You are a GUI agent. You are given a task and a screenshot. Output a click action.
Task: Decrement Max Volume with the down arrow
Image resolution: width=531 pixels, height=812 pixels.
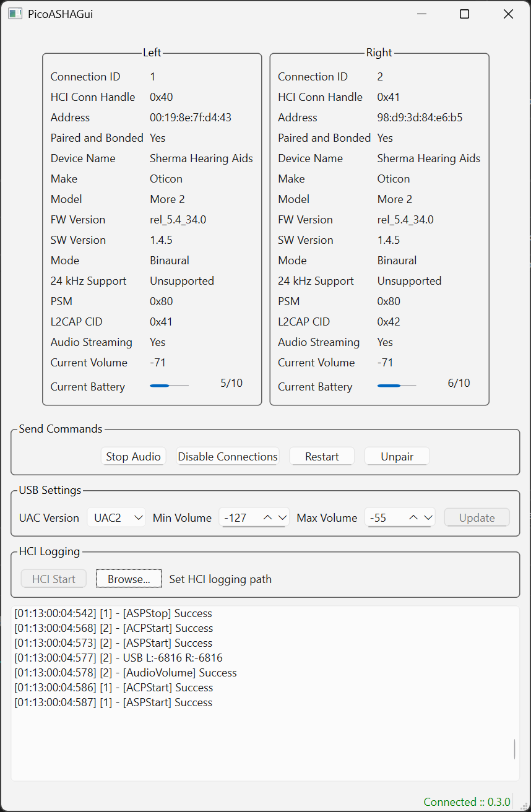[x=429, y=517]
